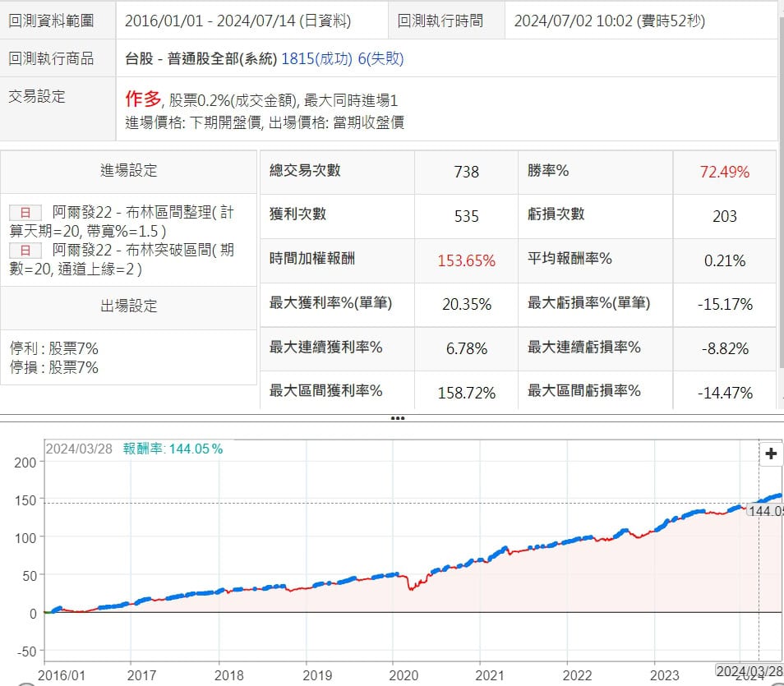Image resolution: width=784 pixels, height=686 pixels.
Task: Click the 72.49% win rate value
Action: click(724, 172)
